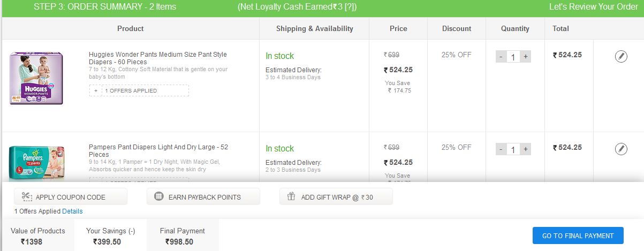Decrease Pampers quantity with minus button

click(501, 149)
